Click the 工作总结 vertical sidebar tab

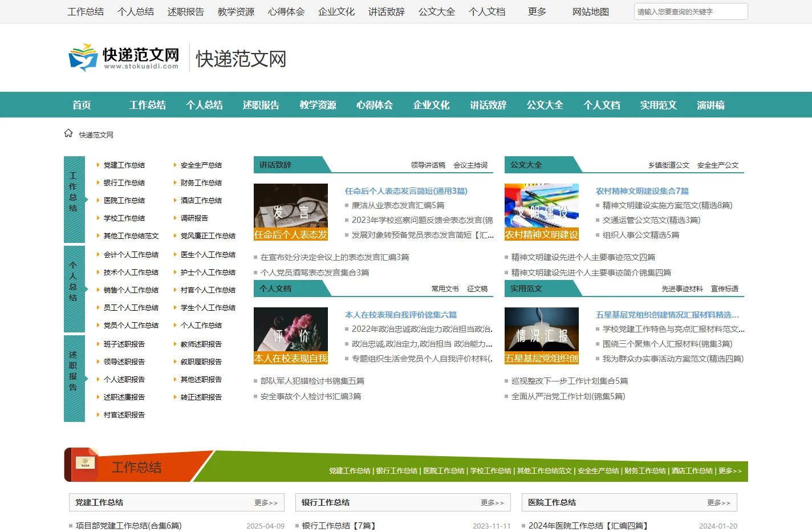click(x=74, y=199)
